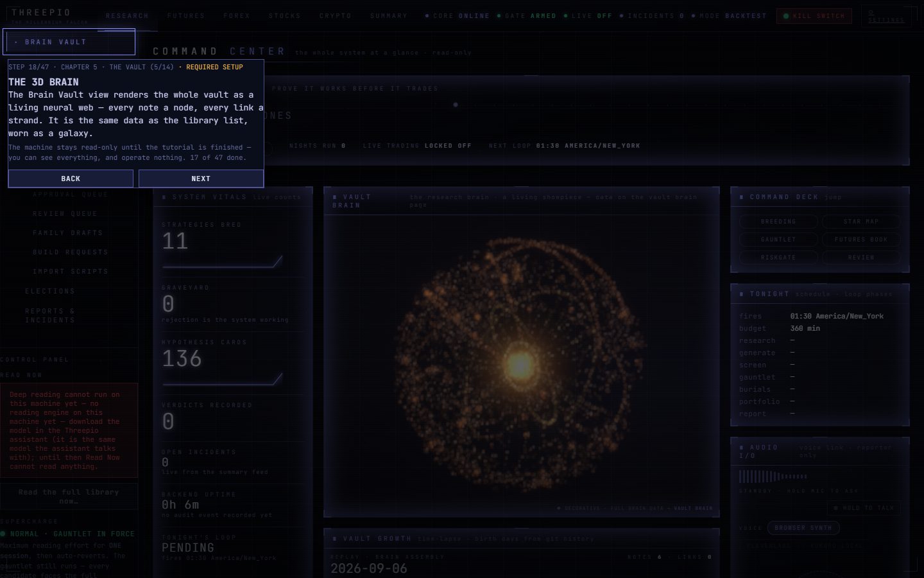Select the highlighted Brain Vault sidebar item

(69, 42)
